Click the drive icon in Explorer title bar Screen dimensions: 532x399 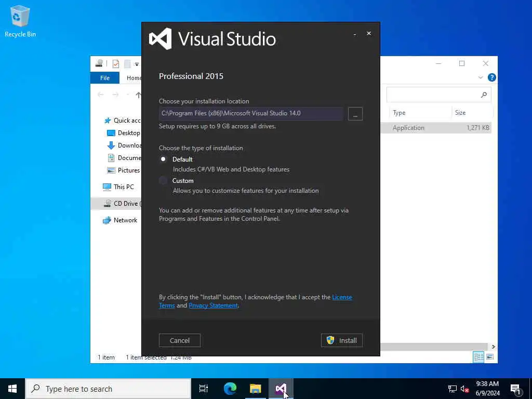click(x=99, y=63)
